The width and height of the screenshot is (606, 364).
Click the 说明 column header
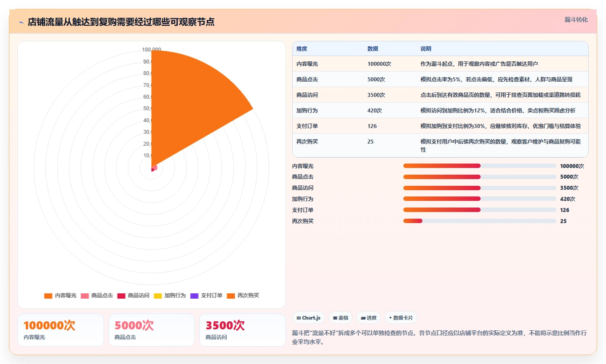tap(426, 49)
